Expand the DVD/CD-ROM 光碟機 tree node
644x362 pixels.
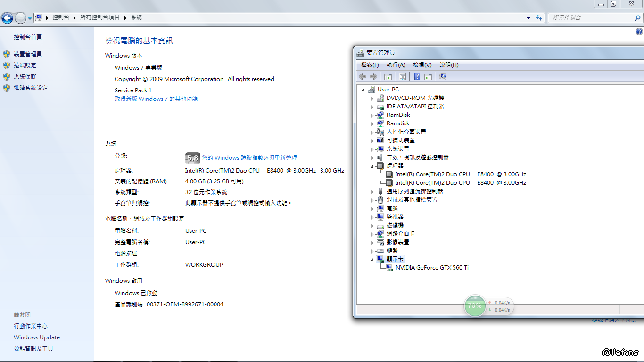click(x=372, y=99)
